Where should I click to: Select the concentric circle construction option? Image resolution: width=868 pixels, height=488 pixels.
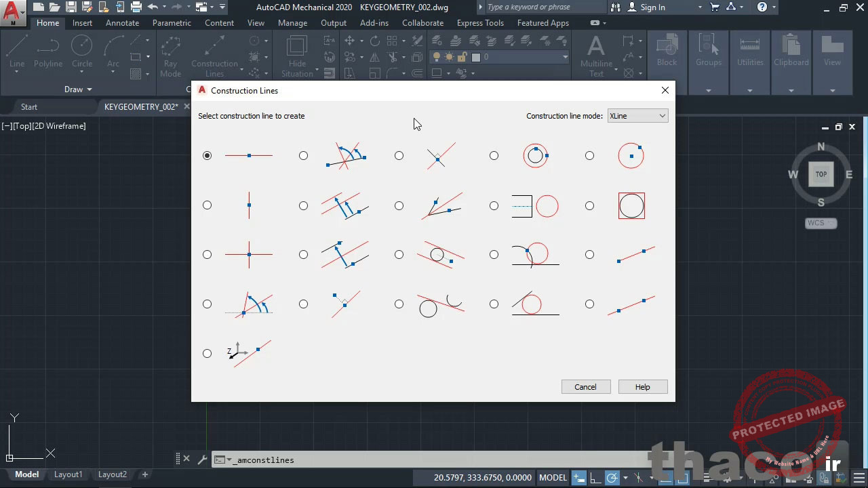[x=494, y=155]
